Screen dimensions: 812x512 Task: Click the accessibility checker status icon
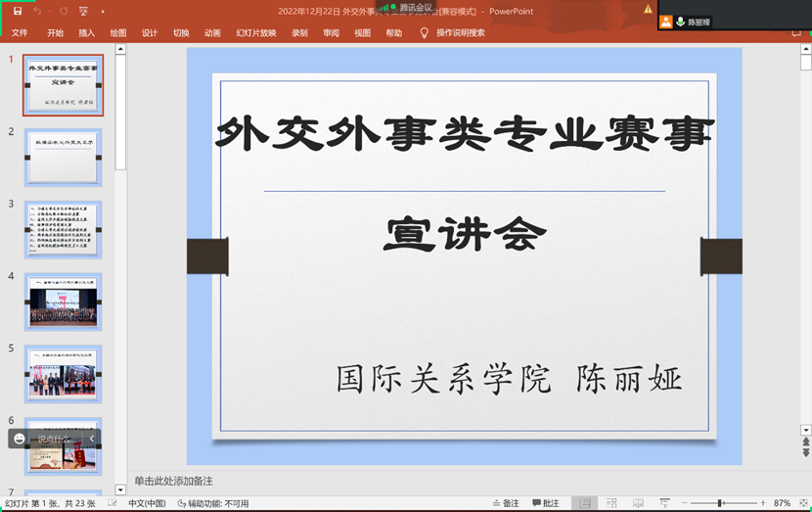coord(183,504)
